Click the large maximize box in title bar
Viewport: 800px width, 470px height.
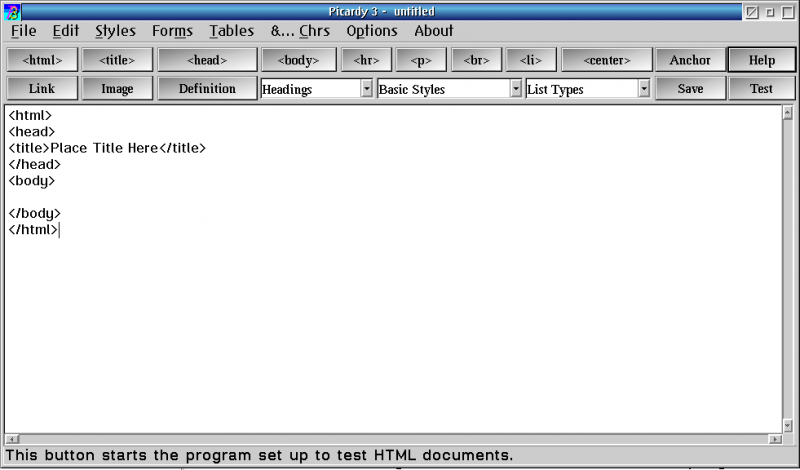point(788,12)
